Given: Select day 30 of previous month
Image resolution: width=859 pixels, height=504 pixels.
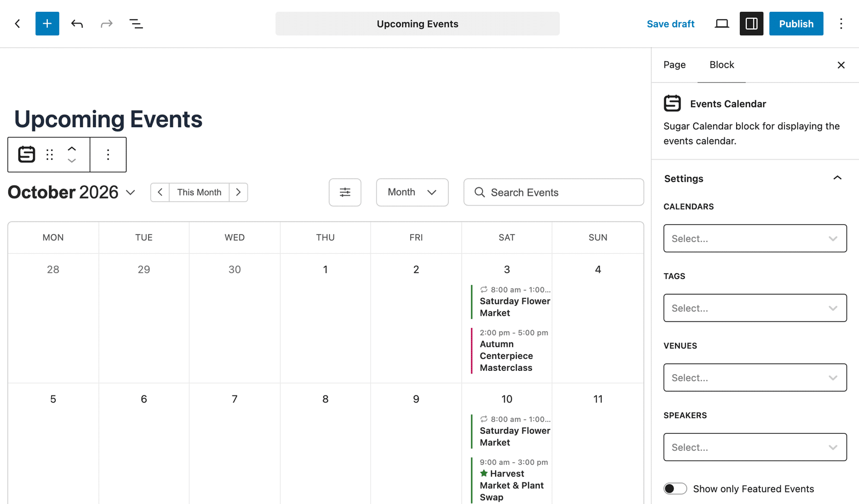Looking at the screenshot, I should click(235, 269).
